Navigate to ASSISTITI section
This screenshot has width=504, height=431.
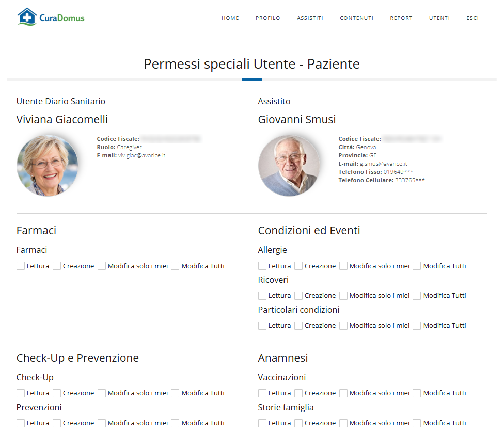tap(310, 18)
